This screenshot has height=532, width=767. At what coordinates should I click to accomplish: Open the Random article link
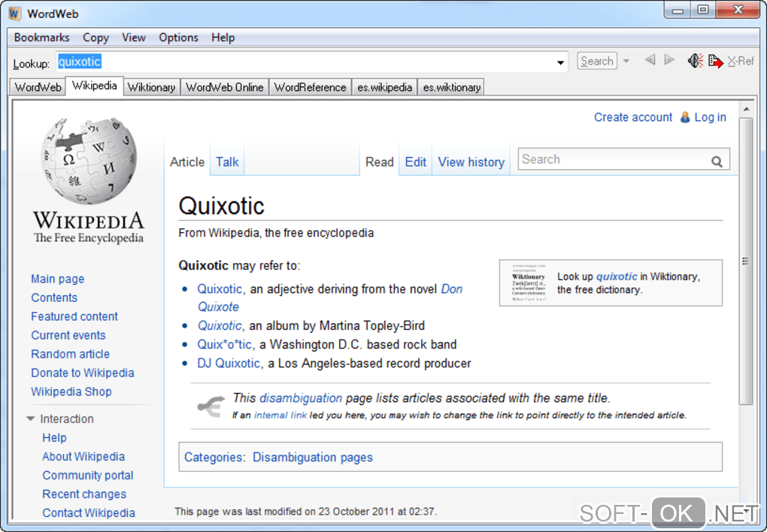tap(71, 354)
